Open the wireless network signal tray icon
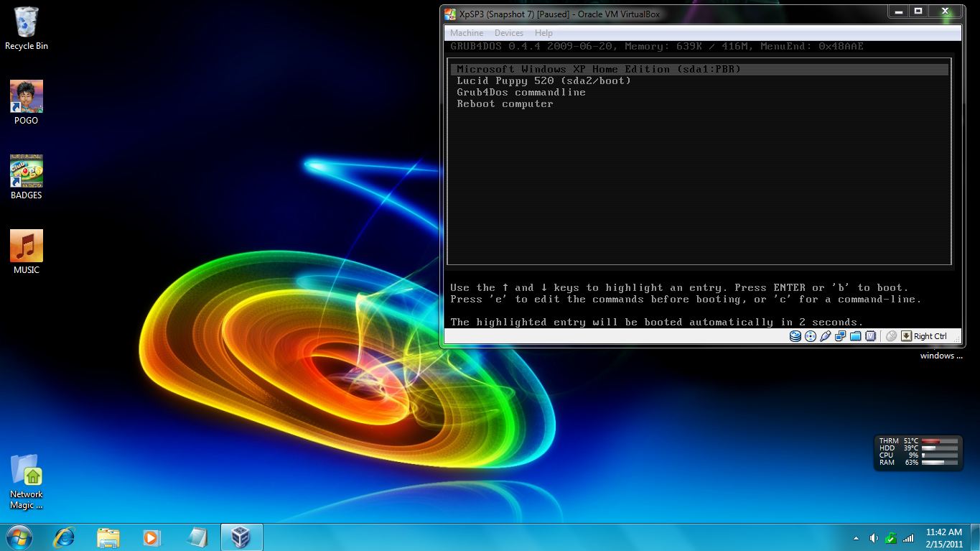This screenshot has height=551, width=980. click(908, 537)
